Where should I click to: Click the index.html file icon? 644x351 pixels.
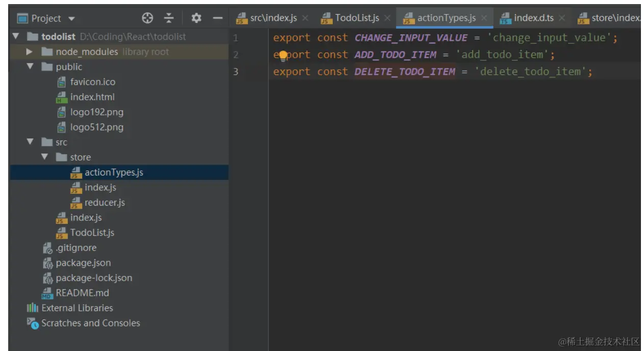pos(62,97)
